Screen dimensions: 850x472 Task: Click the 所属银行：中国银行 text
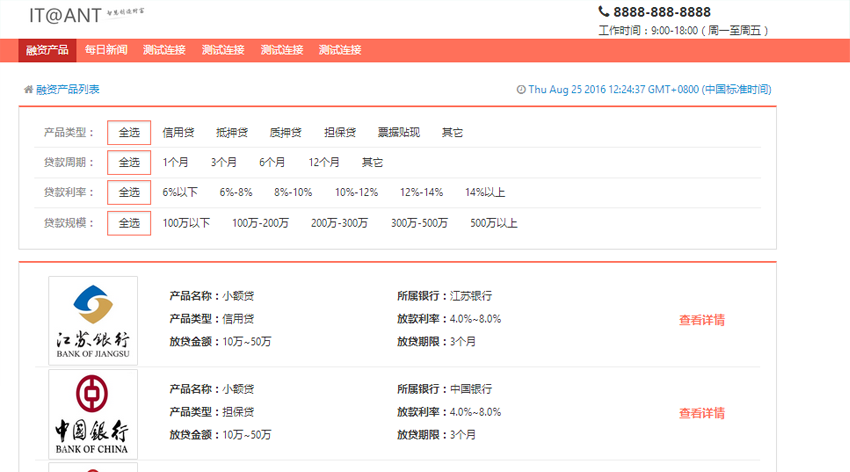[445, 389]
